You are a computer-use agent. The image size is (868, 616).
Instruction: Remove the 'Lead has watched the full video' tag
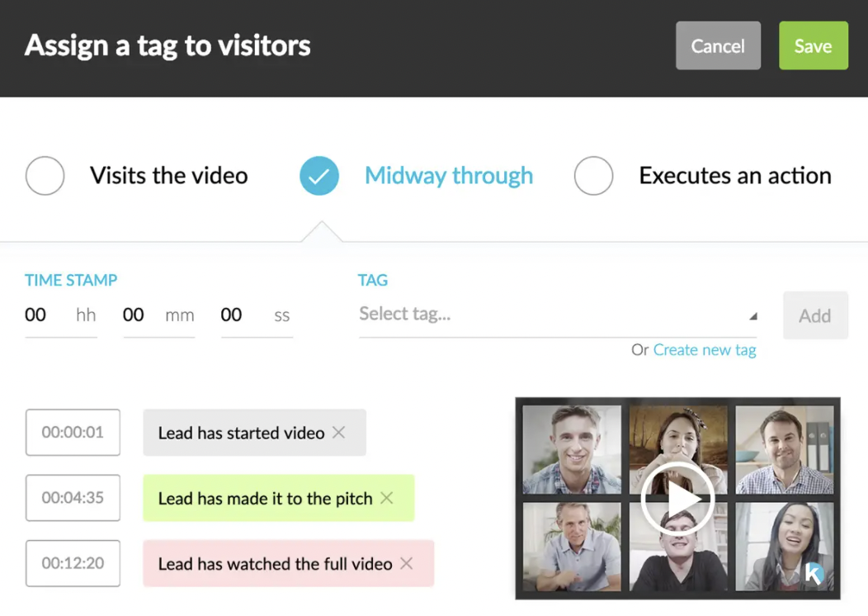pos(406,563)
